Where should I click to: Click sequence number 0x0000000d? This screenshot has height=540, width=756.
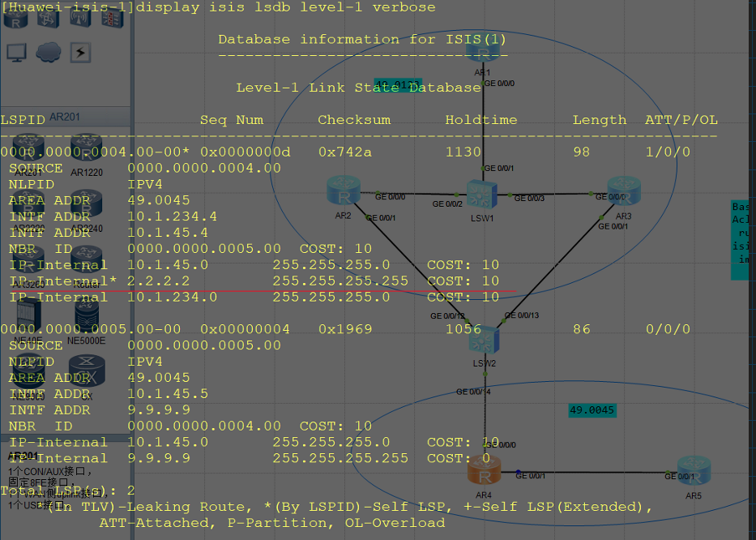[x=246, y=152]
